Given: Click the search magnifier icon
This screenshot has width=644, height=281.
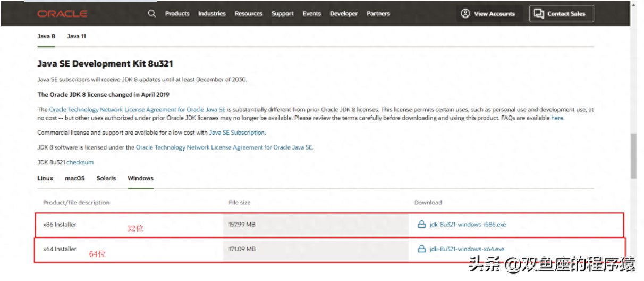Looking at the screenshot, I should point(152,14).
